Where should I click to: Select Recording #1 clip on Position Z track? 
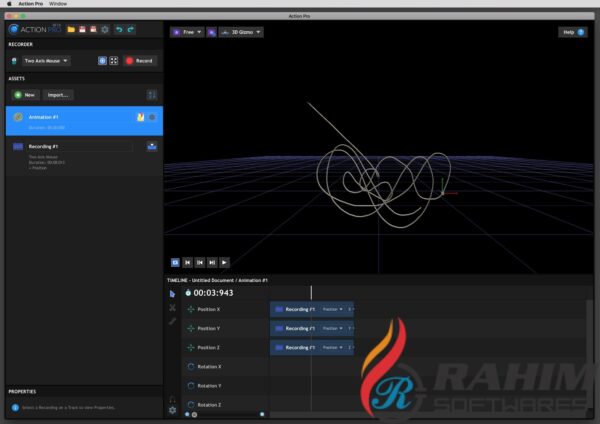tap(312, 347)
